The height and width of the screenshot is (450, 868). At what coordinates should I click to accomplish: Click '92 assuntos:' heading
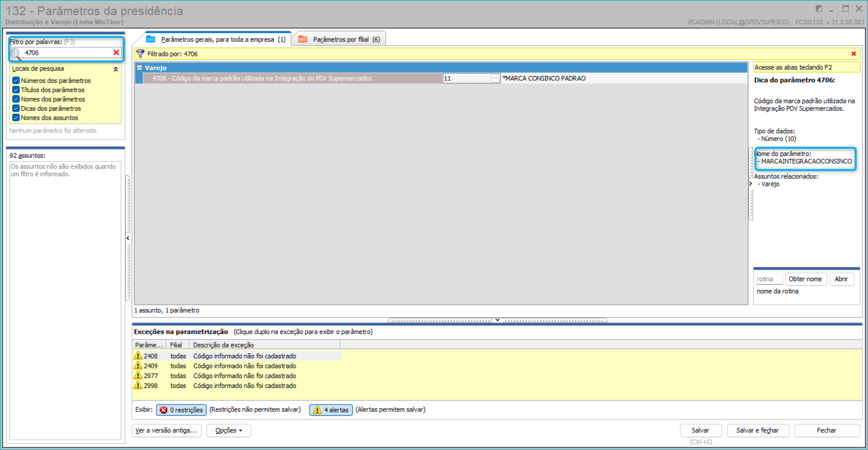[x=27, y=155]
